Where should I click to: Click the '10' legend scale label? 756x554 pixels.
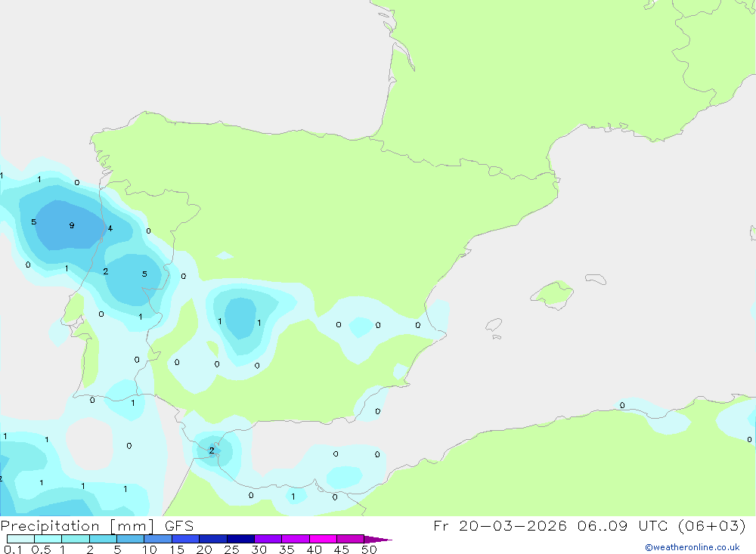tap(150, 549)
